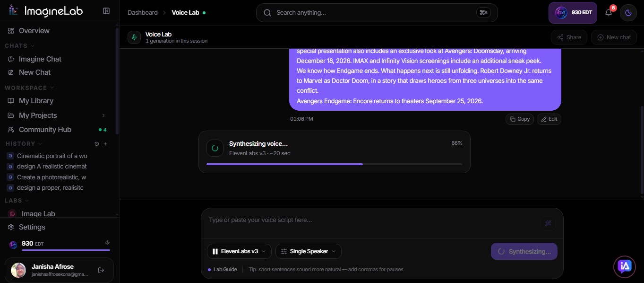Click the history refresh clock icon

pos(97,144)
